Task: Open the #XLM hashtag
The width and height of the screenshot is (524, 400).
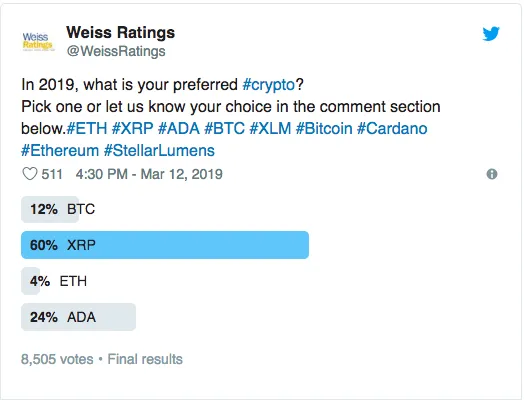Action: pyautogui.click(x=270, y=129)
